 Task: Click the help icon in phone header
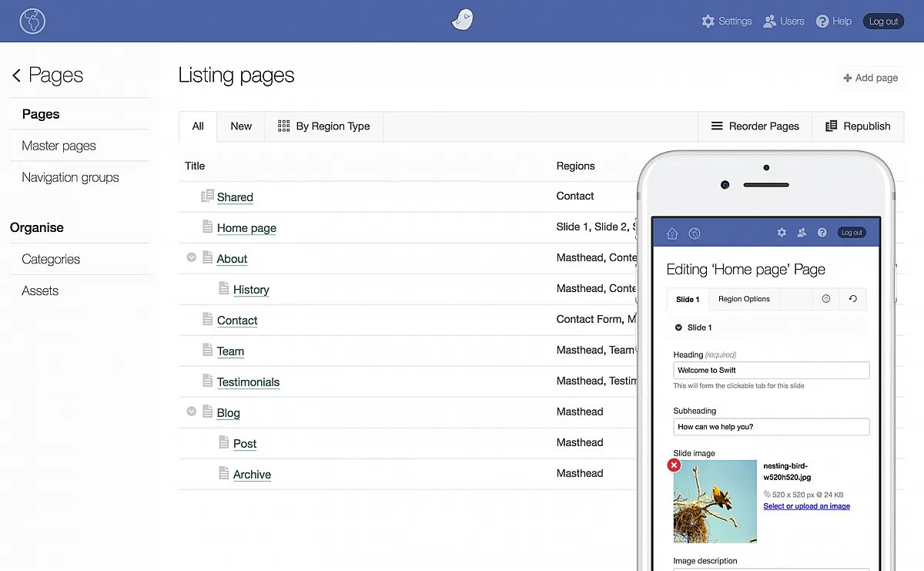822,232
